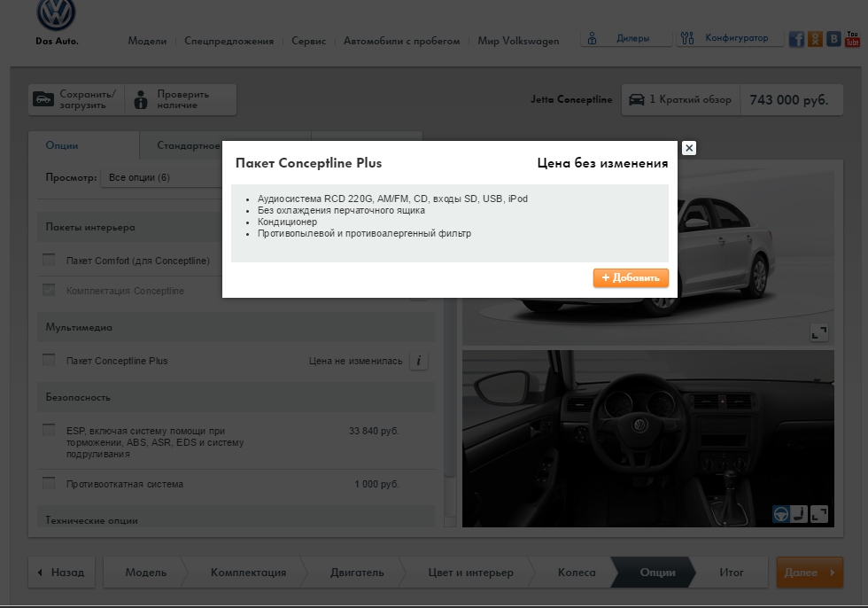Open the YouTube icon
This screenshot has height=608, width=868.
click(852, 39)
